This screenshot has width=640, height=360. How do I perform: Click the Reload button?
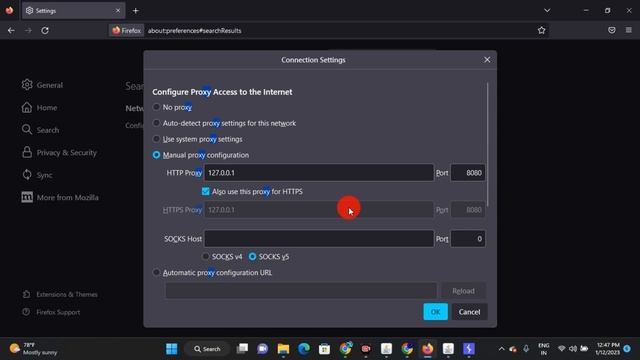463,291
